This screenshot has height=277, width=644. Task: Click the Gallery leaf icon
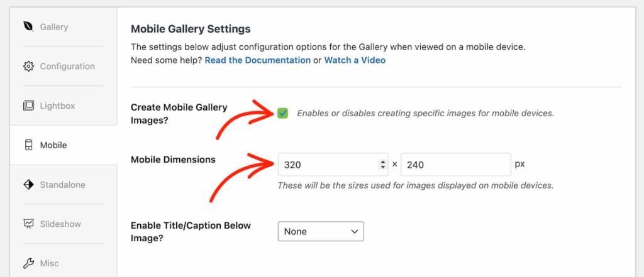tap(28, 27)
